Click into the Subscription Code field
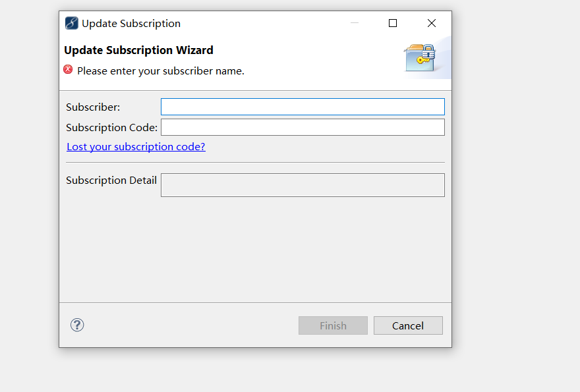 coord(303,127)
